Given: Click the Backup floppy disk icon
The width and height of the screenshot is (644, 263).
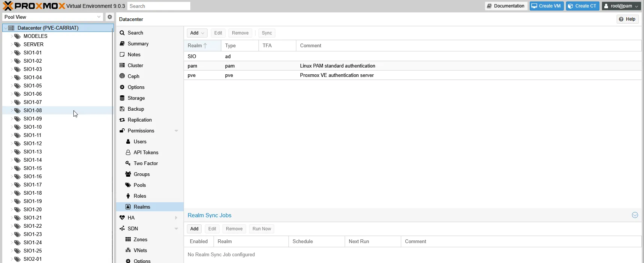Looking at the screenshot, I should click(122, 109).
